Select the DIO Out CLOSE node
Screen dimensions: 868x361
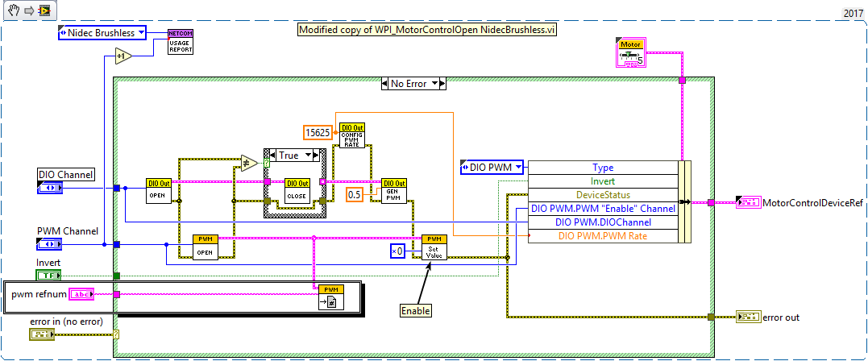[297, 191]
